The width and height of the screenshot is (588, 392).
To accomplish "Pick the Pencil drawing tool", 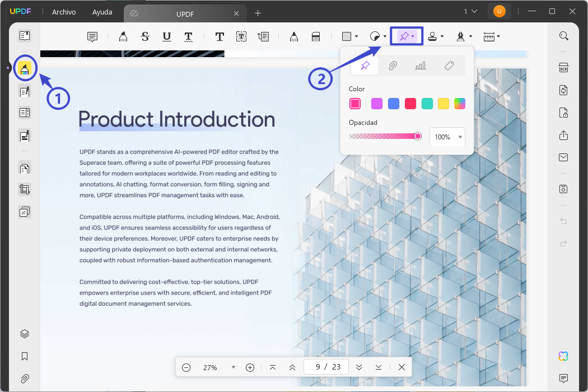I will click(x=293, y=36).
